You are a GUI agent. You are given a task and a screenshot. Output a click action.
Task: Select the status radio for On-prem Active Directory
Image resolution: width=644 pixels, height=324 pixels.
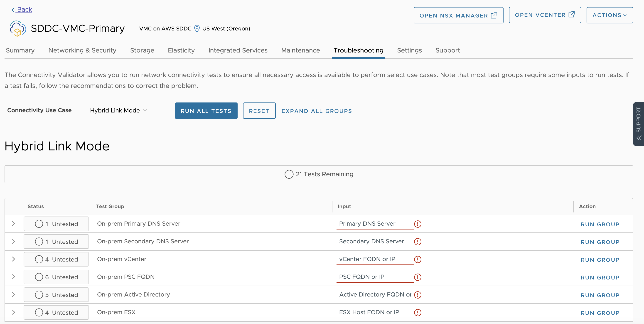coord(39,295)
